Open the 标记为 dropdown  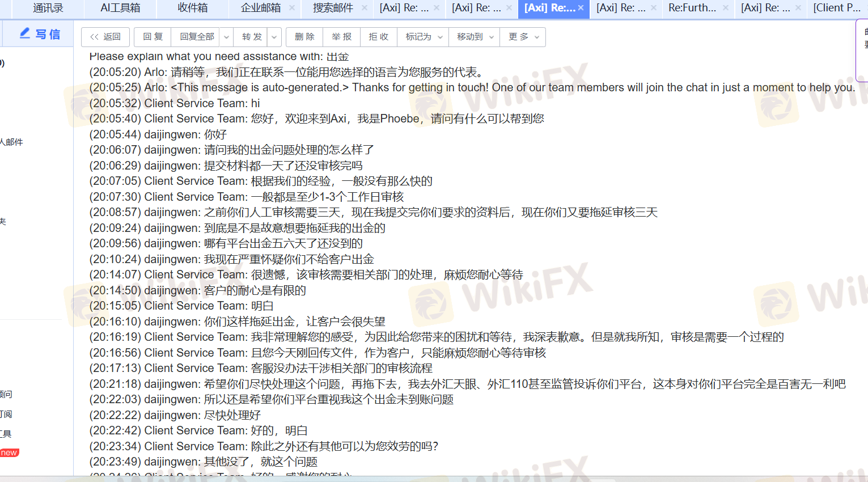(423, 37)
